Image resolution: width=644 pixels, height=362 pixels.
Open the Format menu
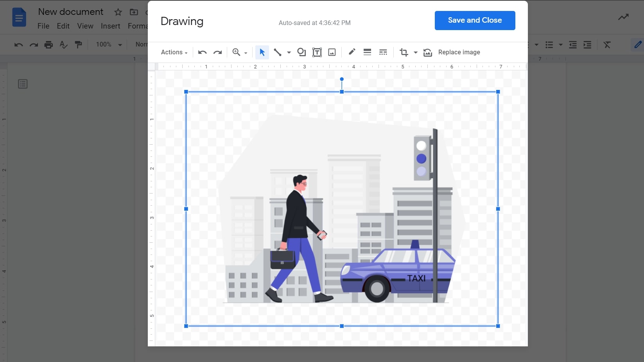click(137, 26)
